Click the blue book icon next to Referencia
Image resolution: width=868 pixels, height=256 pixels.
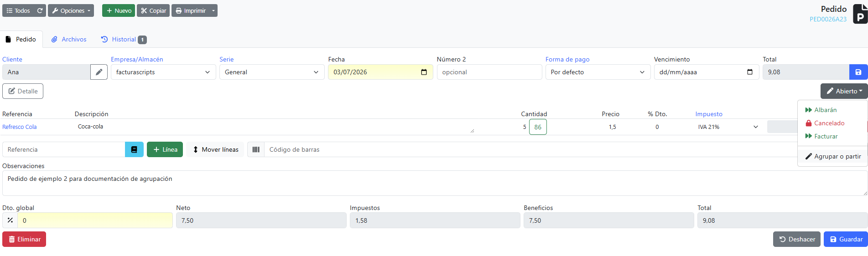(x=134, y=149)
